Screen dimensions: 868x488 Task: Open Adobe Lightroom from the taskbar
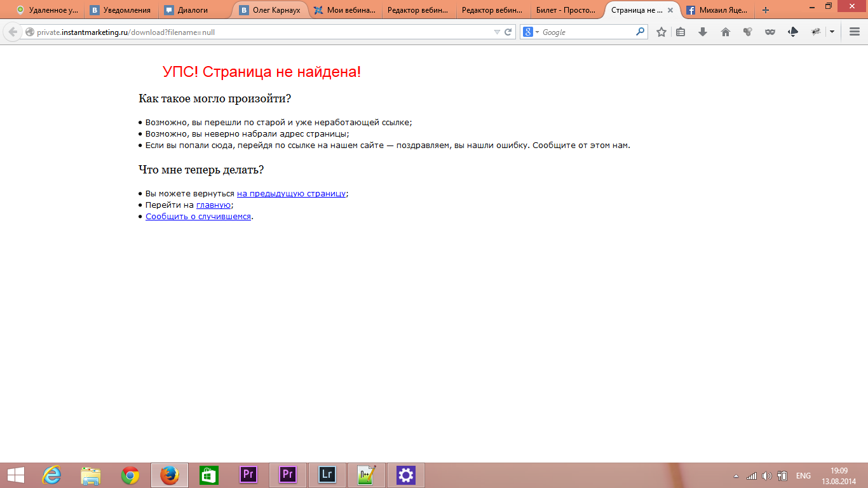(x=327, y=475)
